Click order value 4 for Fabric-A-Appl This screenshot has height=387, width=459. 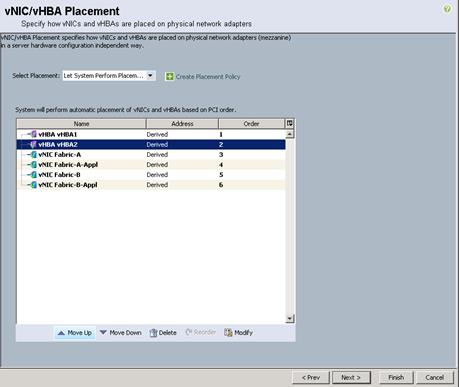221,164
